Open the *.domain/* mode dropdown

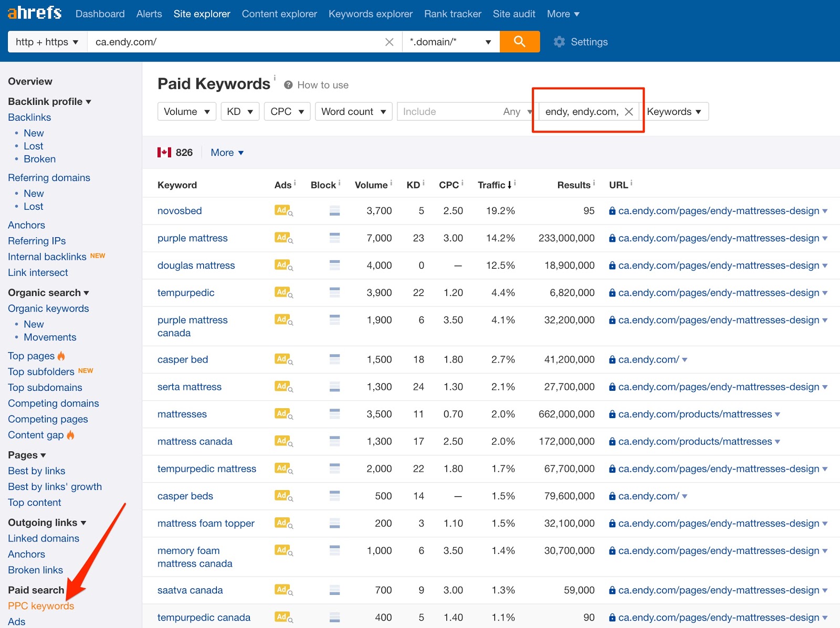click(x=450, y=41)
